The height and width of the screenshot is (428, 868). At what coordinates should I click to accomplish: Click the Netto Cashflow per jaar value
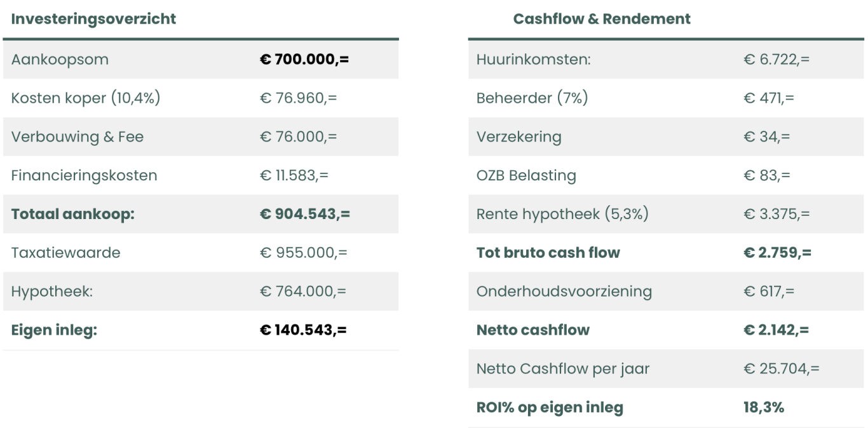pos(781,369)
